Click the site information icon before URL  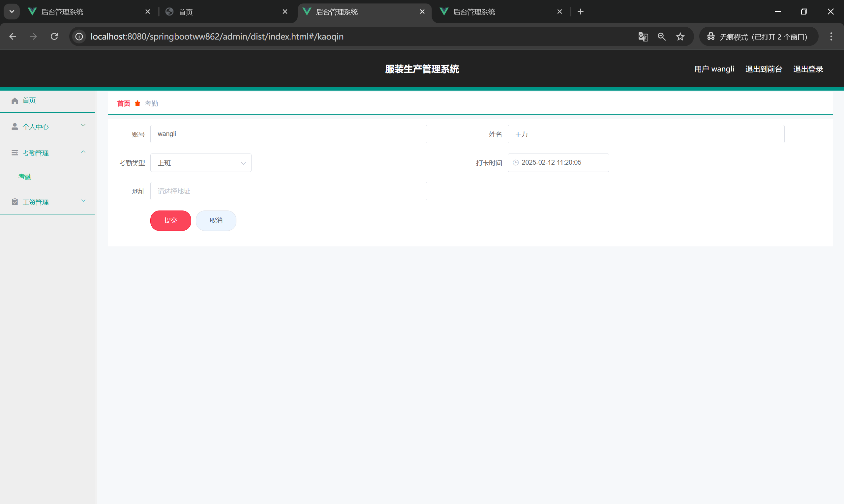coord(79,37)
